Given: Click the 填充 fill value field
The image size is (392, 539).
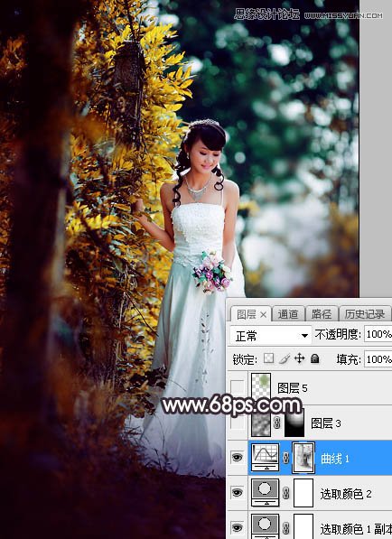Looking at the screenshot, I should pyautogui.click(x=378, y=359).
